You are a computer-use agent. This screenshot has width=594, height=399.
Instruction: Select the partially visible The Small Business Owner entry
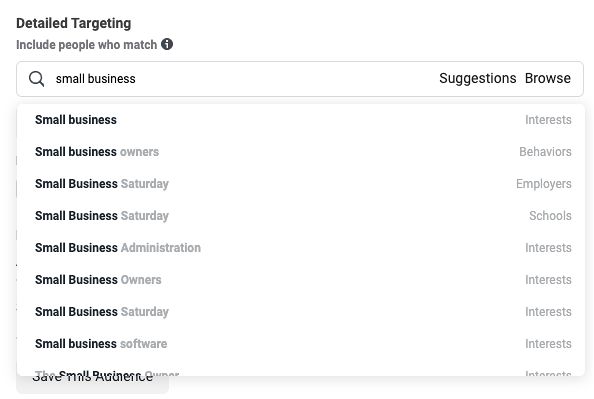(x=301, y=371)
